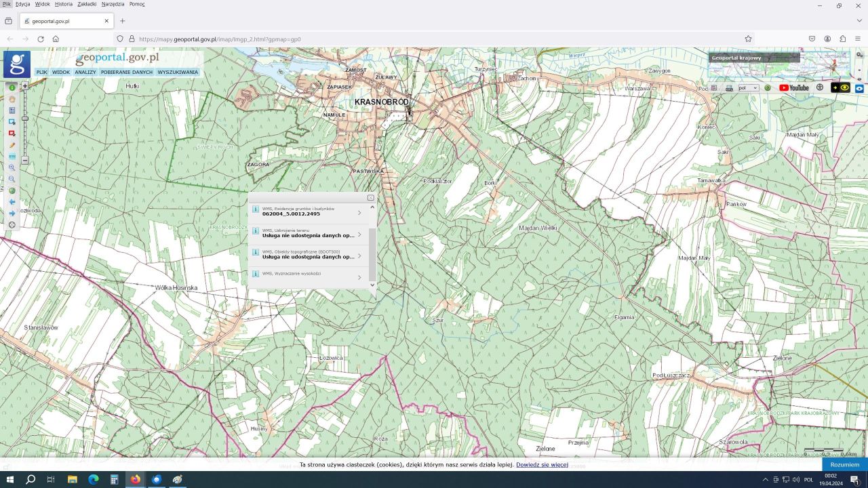
Task: Open the green question mark help
Action: coord(768,88)
